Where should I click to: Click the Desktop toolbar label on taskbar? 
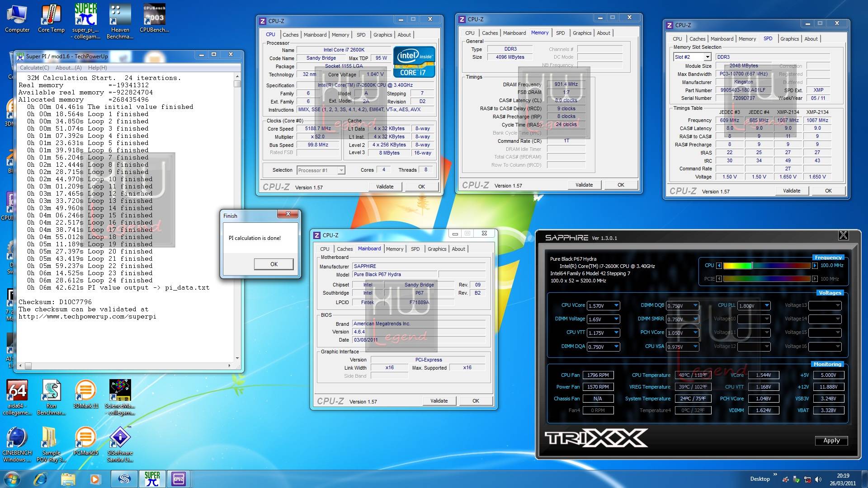[x=759, y=479]
